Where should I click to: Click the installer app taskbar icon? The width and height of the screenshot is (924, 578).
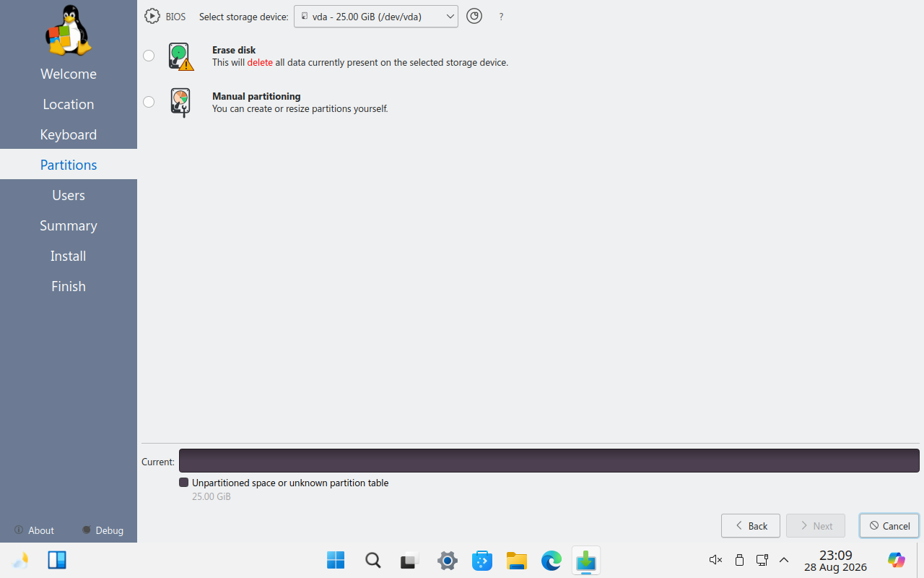pos(586,560)
